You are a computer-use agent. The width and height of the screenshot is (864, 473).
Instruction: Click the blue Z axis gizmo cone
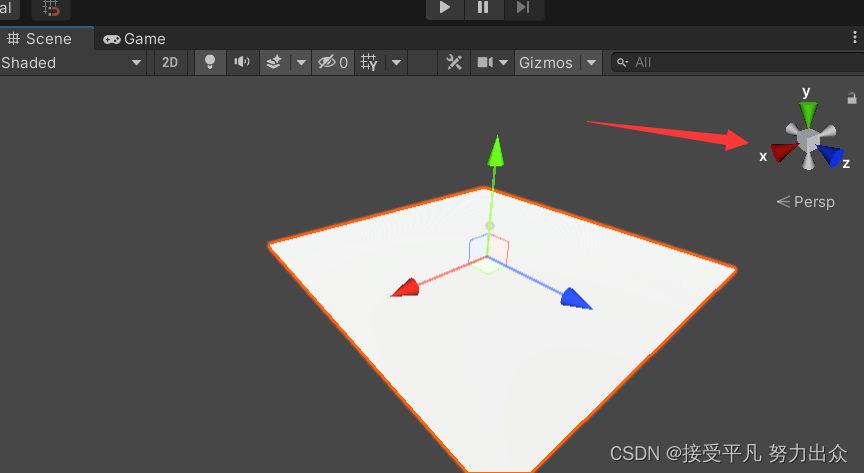(x=831, y=155)
